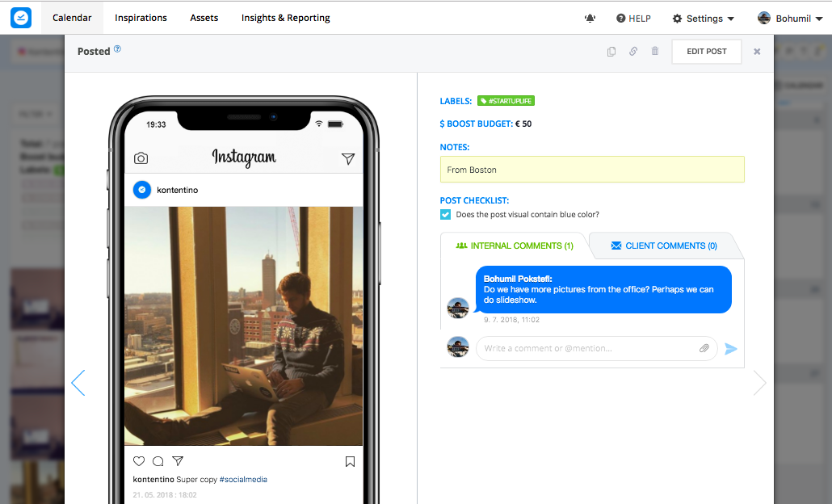
Task: Click the bookmark save icon
Action: point(350,461)
